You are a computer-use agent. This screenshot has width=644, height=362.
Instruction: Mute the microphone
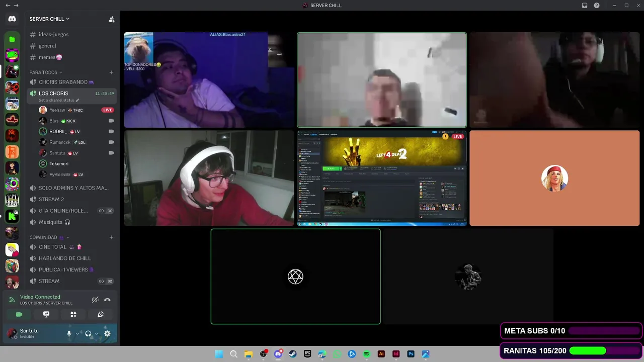(x=69, y=333)
